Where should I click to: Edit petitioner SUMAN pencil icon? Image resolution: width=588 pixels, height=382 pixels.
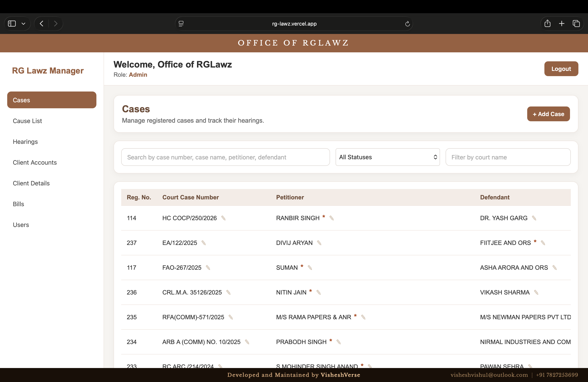click(x=310, y=268)
